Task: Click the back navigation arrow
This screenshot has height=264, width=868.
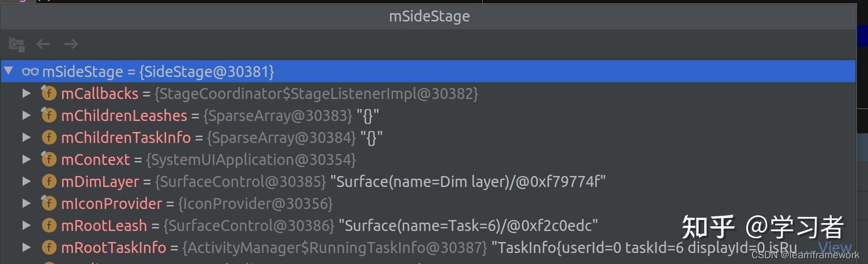Action: (43, 45)
